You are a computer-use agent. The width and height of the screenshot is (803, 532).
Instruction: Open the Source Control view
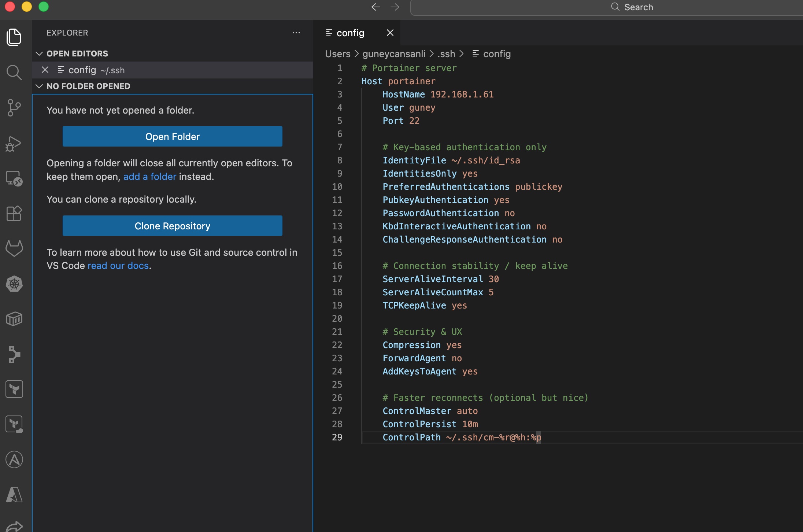pos(14,107)
